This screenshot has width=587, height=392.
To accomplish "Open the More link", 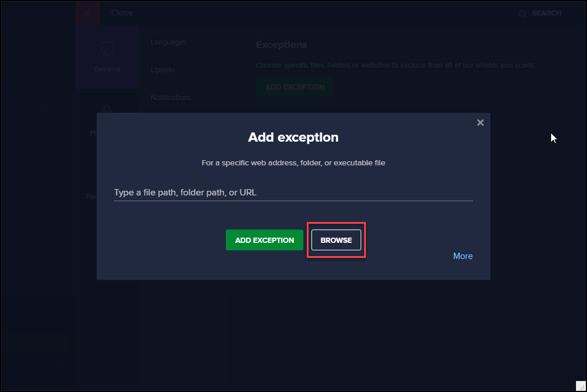I will 463,256.
